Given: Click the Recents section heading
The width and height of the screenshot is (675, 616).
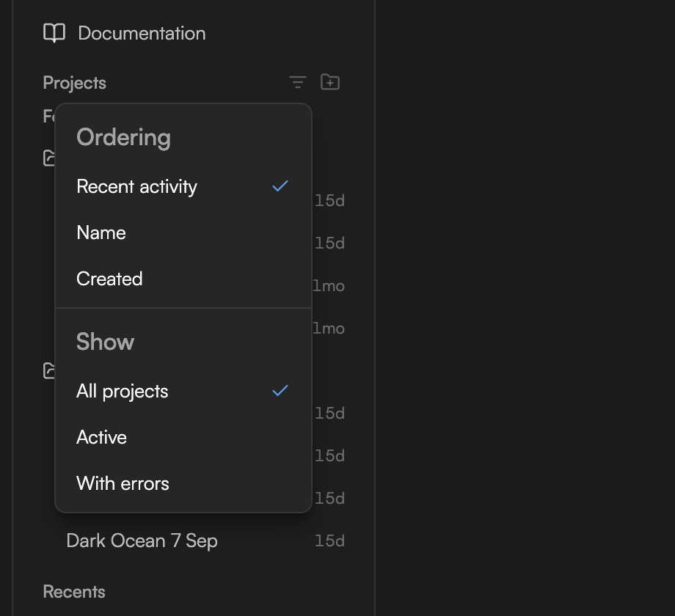Looking at the screenshot, I should tap(74, 592).
